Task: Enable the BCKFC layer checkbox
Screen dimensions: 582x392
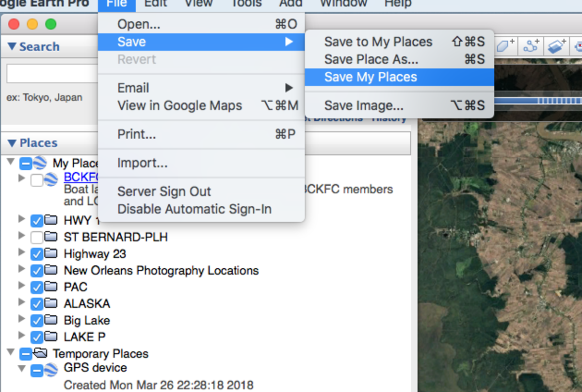Action: 37,180
